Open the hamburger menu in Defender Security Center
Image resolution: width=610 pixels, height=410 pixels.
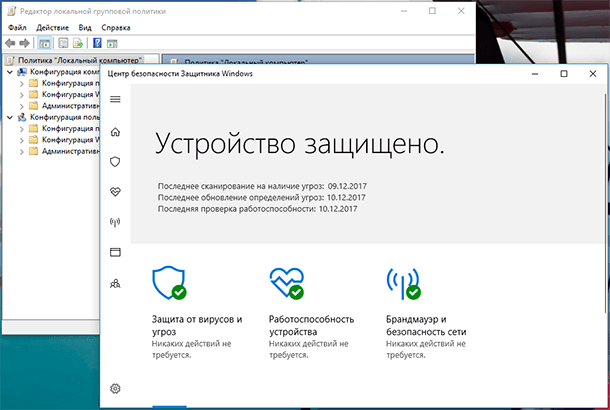[115, 99]
